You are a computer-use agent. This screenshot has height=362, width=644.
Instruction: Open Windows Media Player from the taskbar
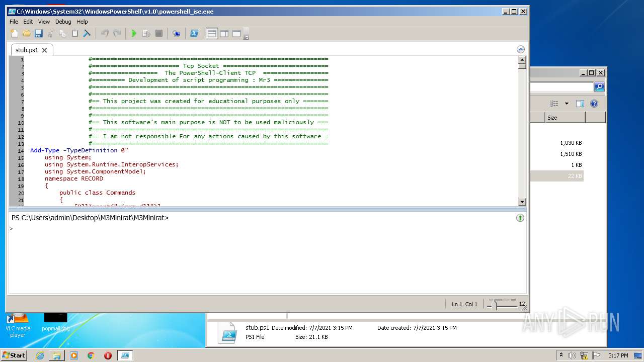click(74, 355)
